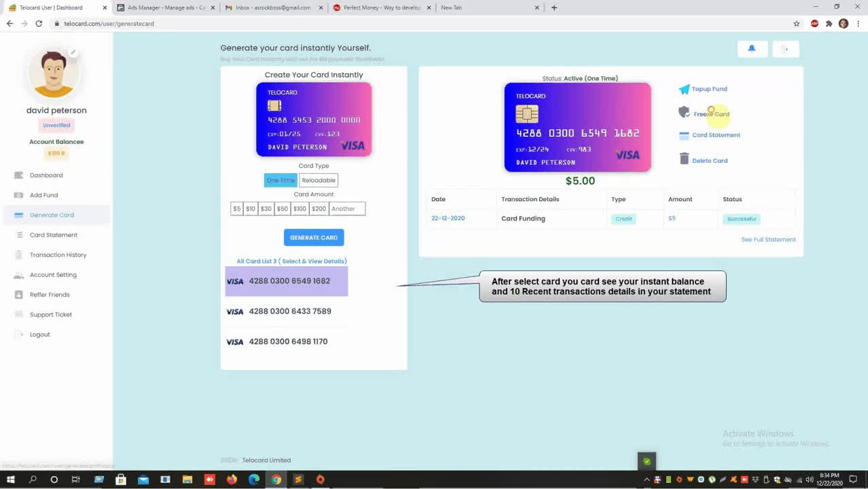This screenshot has width=868, height=489.
Task: Click the Delete Card trash icon
Action: [684, 159]
